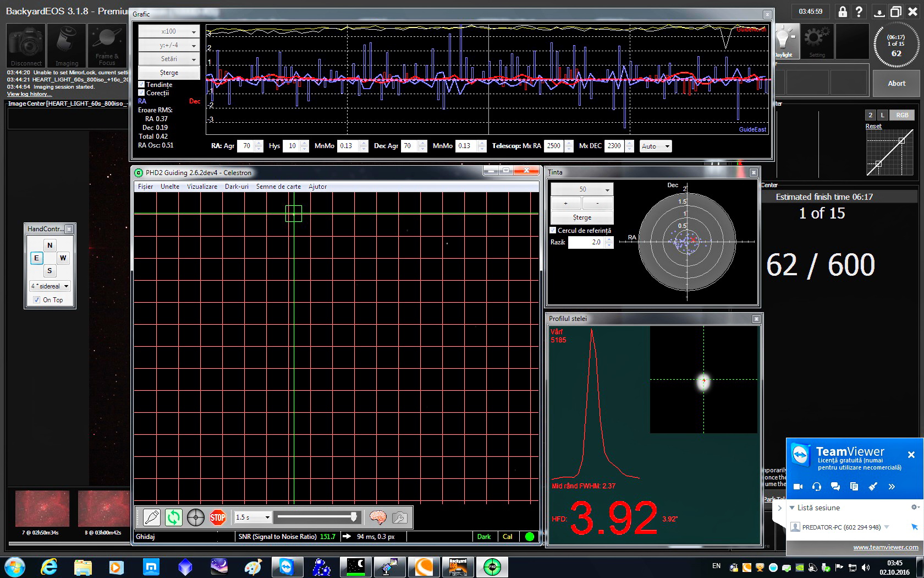Click the W direction button

63,258
